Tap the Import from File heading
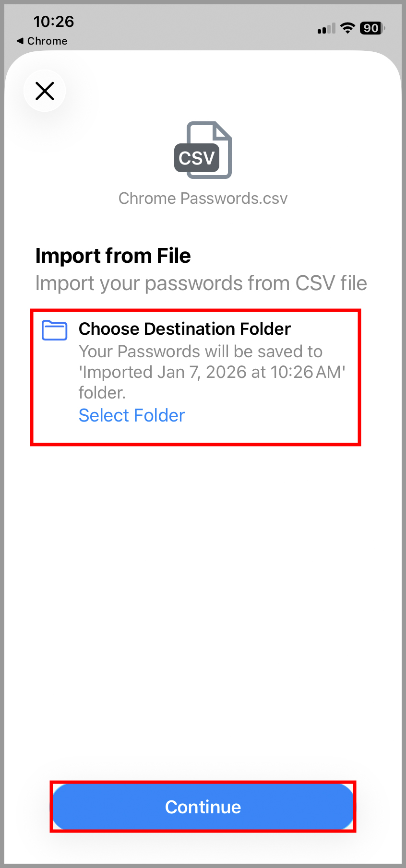 [x=113, y=256]
